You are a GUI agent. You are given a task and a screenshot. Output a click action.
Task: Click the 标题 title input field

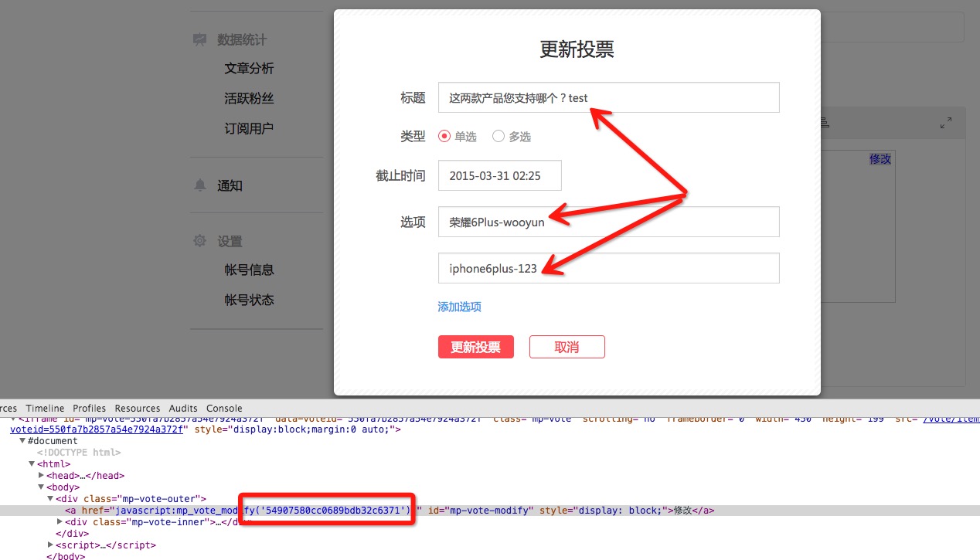pos(608,97)
